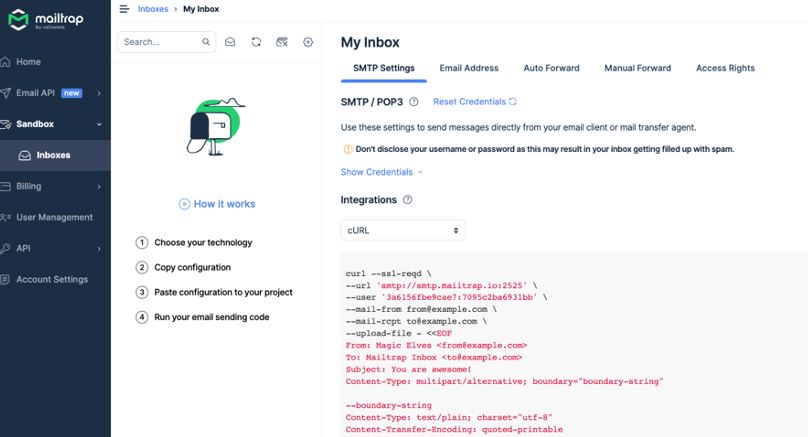The image size is (808, 437).
Task: Click the Billing card icon
Action: pyautogui.click(x=5, y=186)
